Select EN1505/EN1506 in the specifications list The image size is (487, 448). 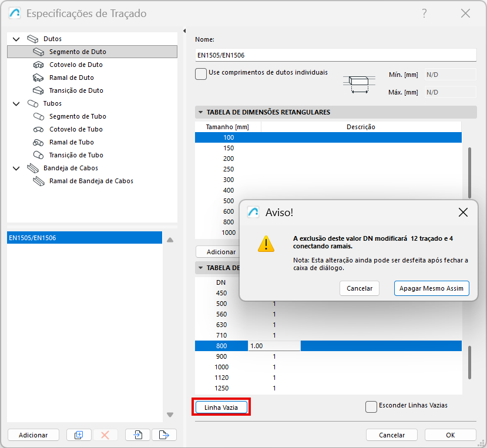(85, 238)
